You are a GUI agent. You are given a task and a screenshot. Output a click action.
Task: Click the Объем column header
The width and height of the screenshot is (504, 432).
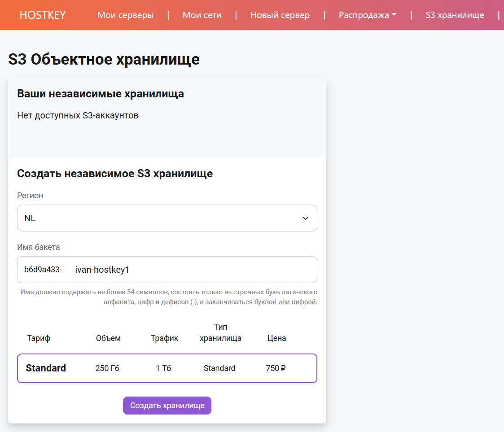(x=108, y=338)
